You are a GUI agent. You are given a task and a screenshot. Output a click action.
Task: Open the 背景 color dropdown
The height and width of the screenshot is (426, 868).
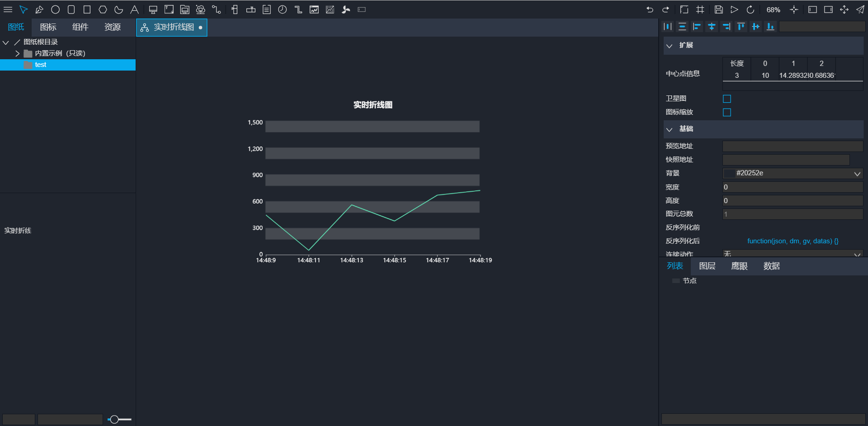[857, 174]
